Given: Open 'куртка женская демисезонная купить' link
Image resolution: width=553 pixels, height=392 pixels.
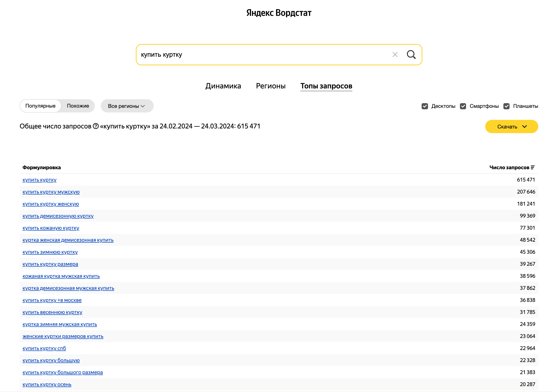Looking at the screenshot, I should tap(68, 240).
